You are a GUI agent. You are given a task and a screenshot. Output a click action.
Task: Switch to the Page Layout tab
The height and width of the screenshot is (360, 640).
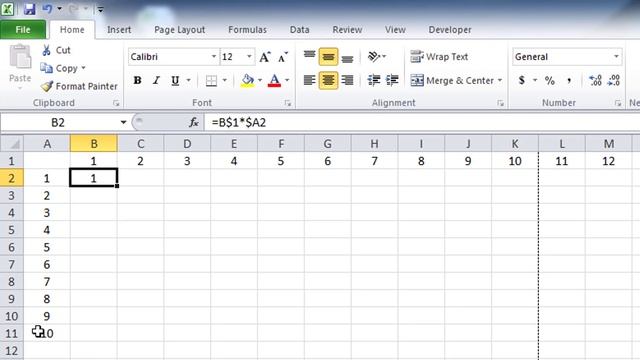point(180,30)
